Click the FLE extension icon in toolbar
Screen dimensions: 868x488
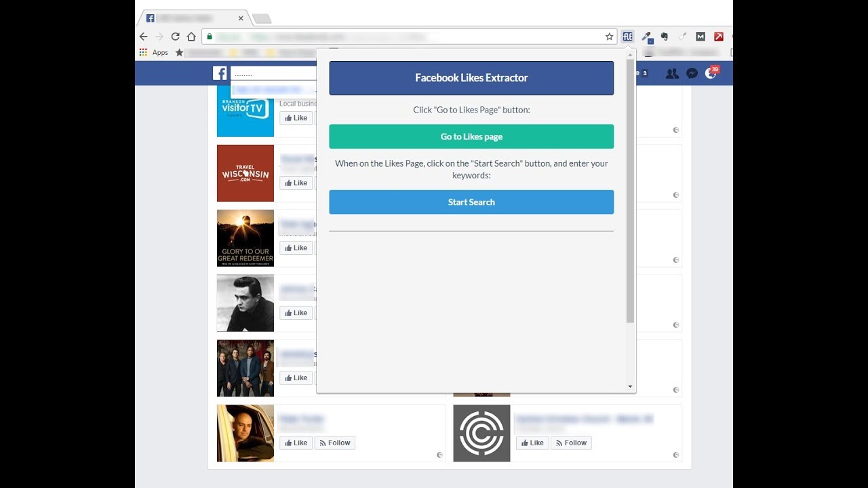pos(627,37)
